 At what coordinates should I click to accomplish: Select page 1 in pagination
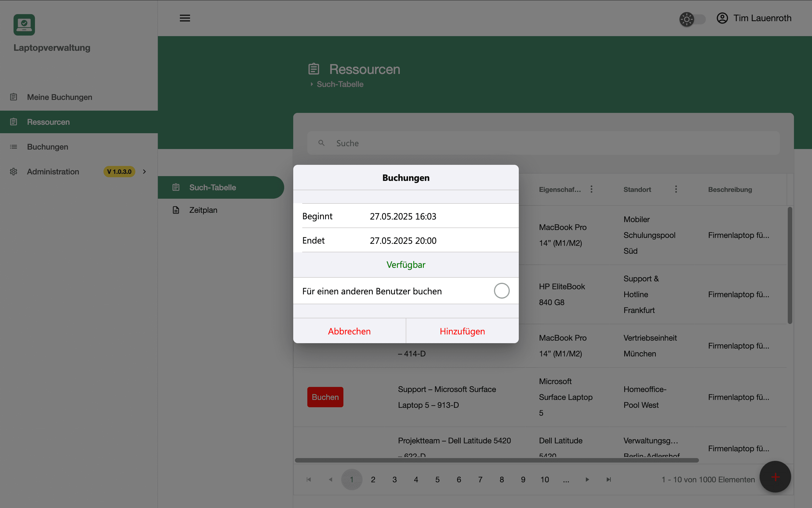pos(352,479)
